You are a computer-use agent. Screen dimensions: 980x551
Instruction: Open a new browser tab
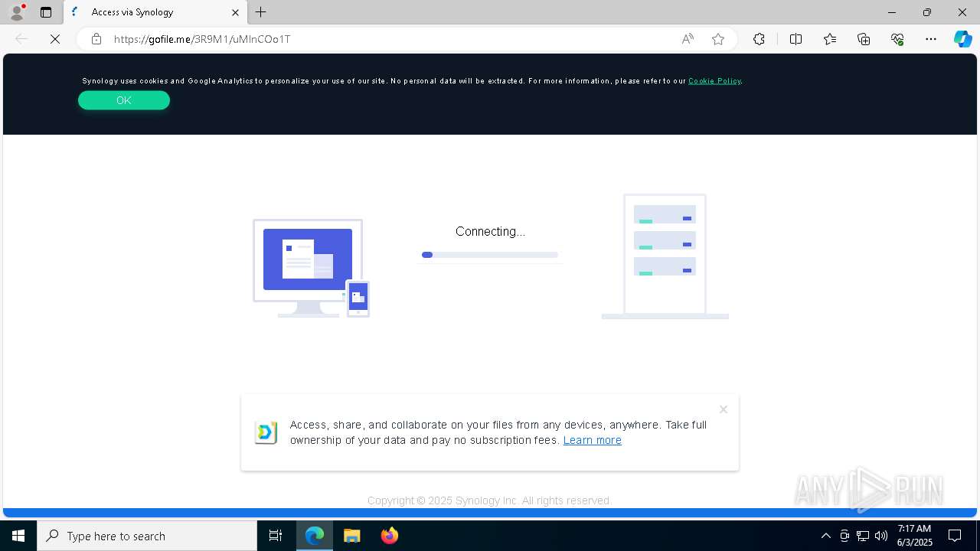click(x=261, y=12)
